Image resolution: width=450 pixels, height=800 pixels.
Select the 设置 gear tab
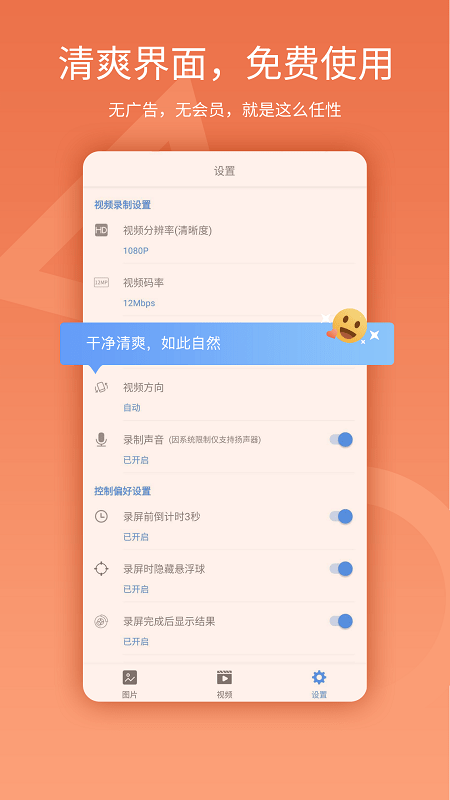tap(319, 684)
